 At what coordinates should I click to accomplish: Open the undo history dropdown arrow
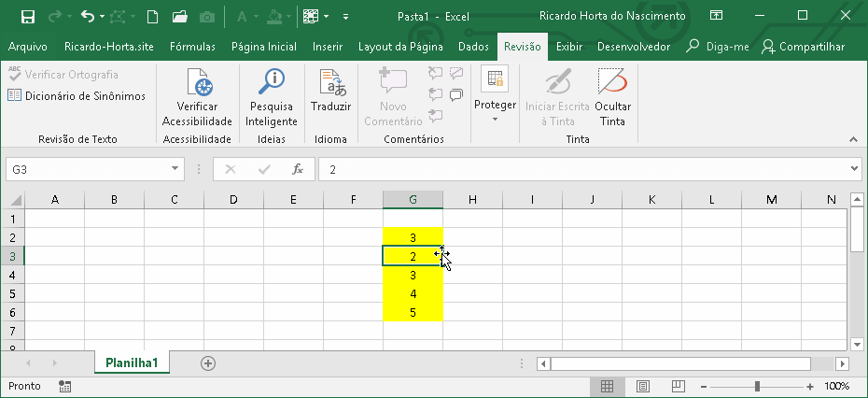102,17
